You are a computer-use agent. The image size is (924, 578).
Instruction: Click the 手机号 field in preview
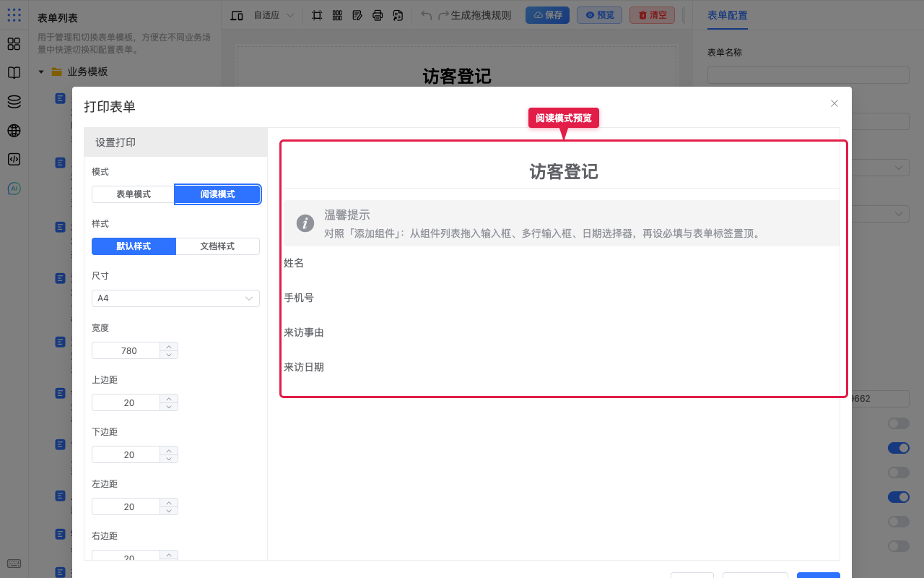tap(299, 298)
